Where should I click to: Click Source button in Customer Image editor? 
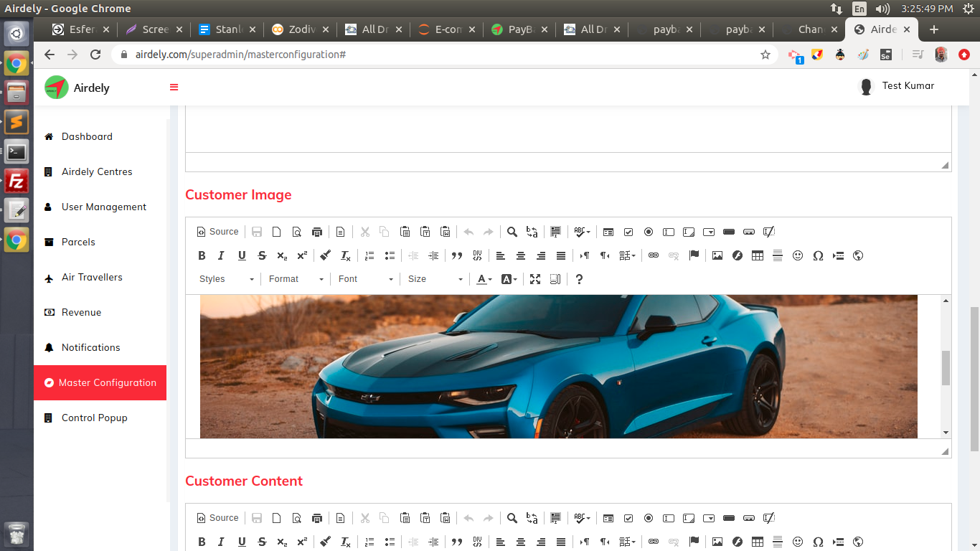pos(217,232)
